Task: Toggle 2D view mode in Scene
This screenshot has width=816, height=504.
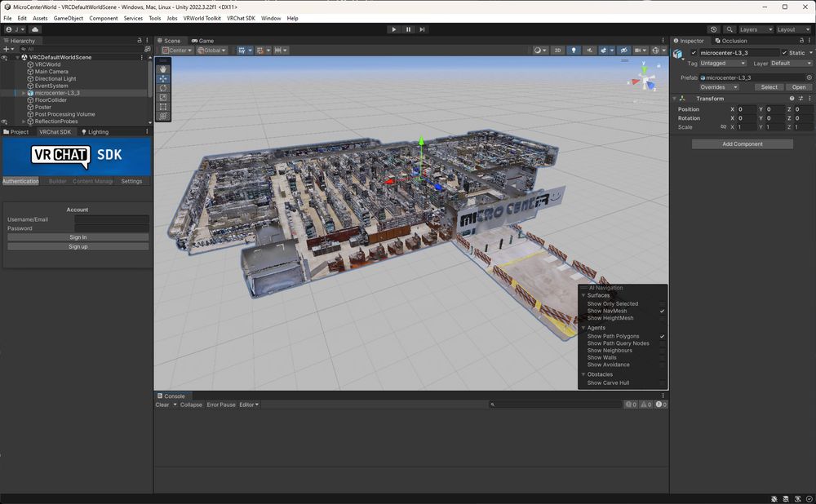Action: [x=557, y=51]
